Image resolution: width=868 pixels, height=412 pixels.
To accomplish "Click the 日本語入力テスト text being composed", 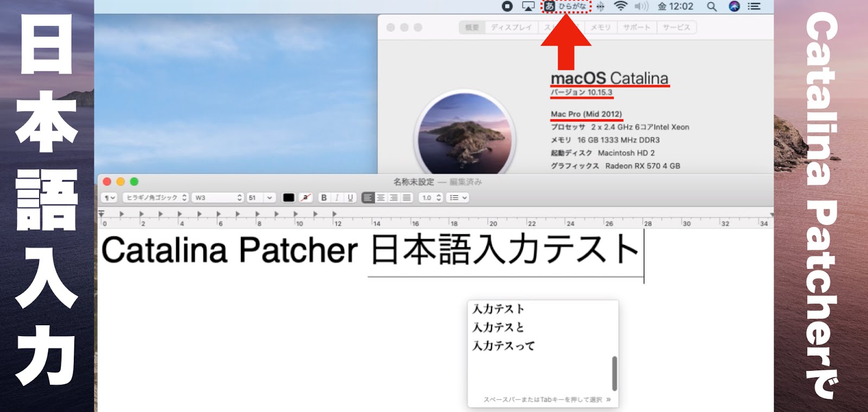I will (x=505, y=250).
